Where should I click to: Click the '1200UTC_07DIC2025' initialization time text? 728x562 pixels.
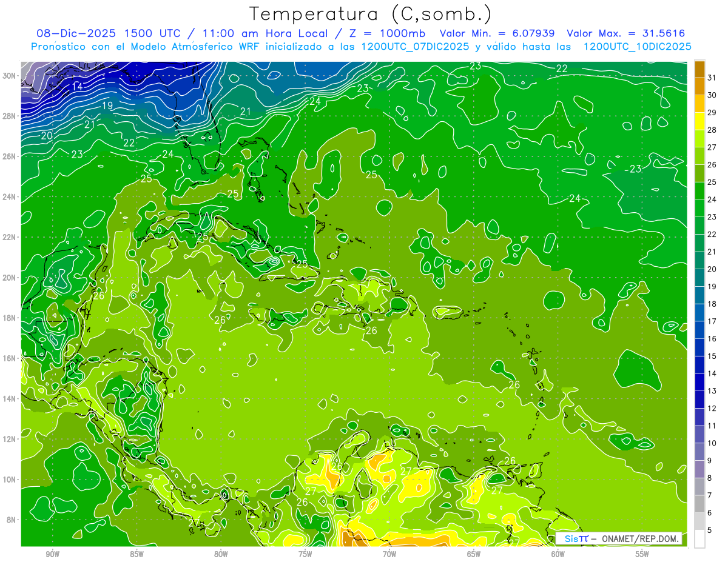click(415, 47)
